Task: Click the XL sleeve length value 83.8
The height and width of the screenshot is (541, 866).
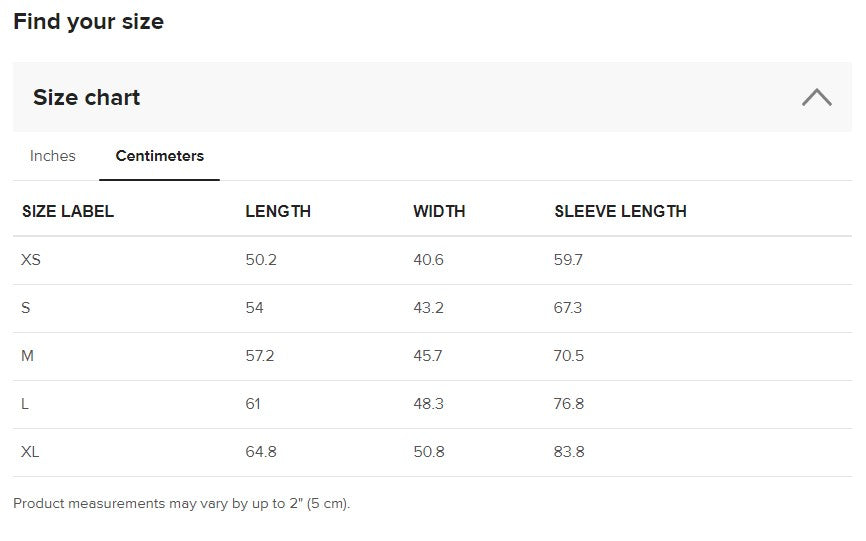Action: point(569,452)
